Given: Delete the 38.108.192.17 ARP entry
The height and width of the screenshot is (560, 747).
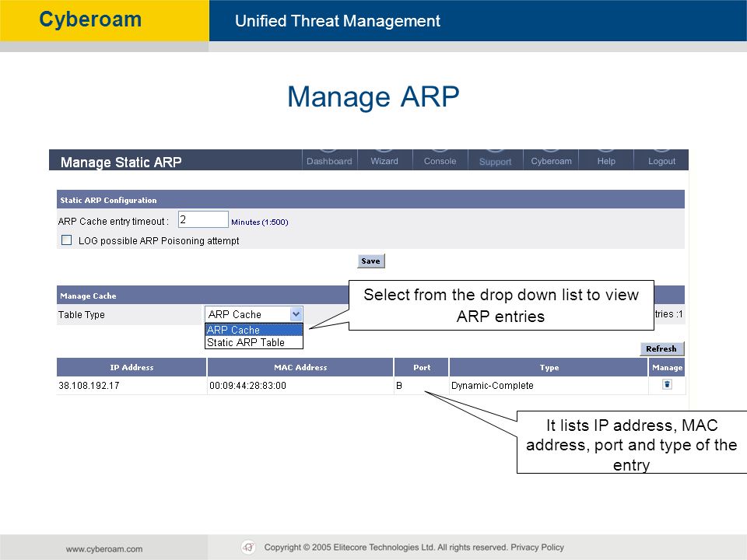Looking at the screenshot, I should (667, 384).
